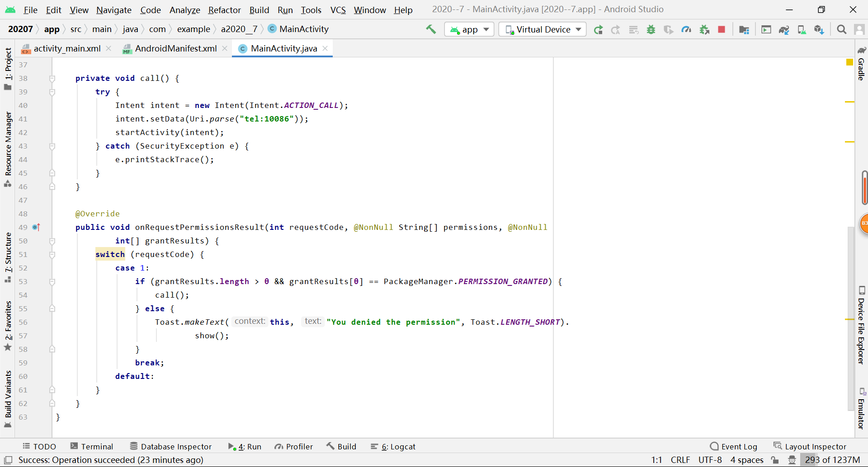Toggle the Device File Explorer panel
This screenshot has width=868, height=467.
(x=861, y=325)
